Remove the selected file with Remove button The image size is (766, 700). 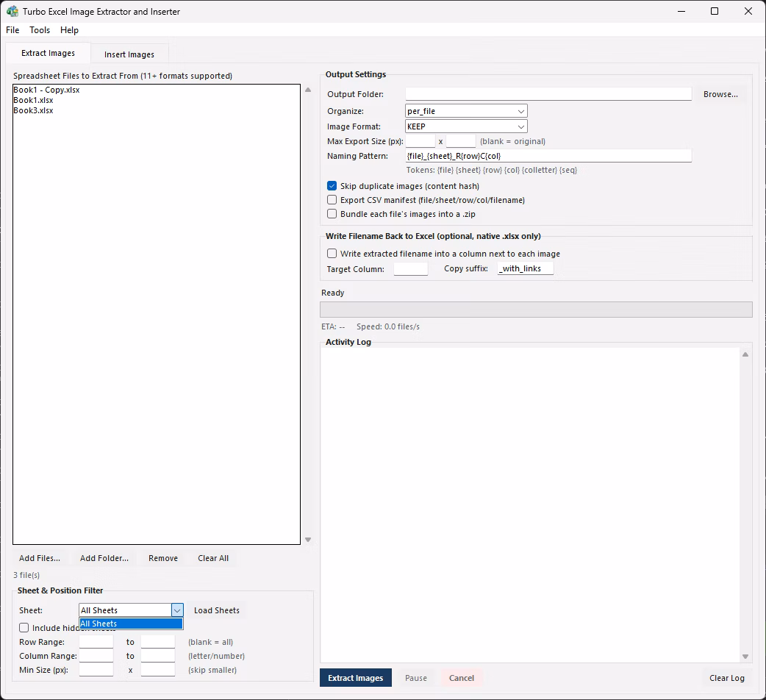click(163, 558)
